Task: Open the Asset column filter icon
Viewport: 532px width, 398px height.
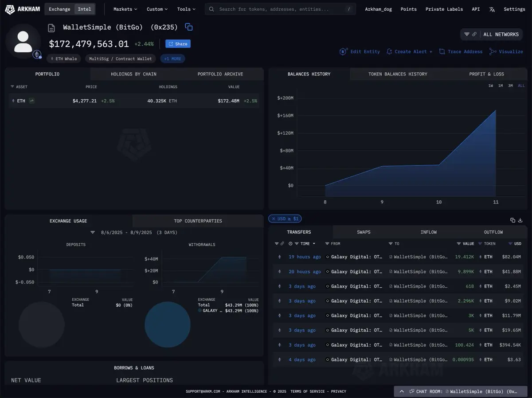Action: pos(12,87)
